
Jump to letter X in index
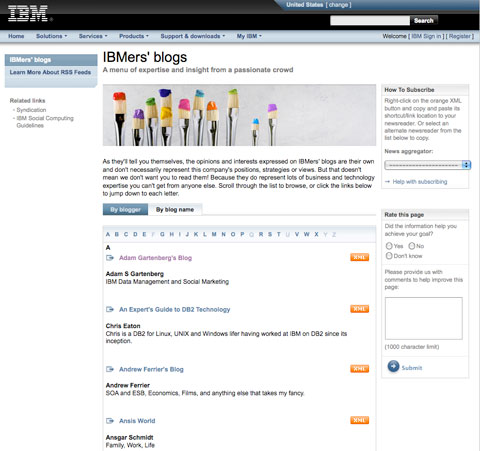click(x=316, y=234)
